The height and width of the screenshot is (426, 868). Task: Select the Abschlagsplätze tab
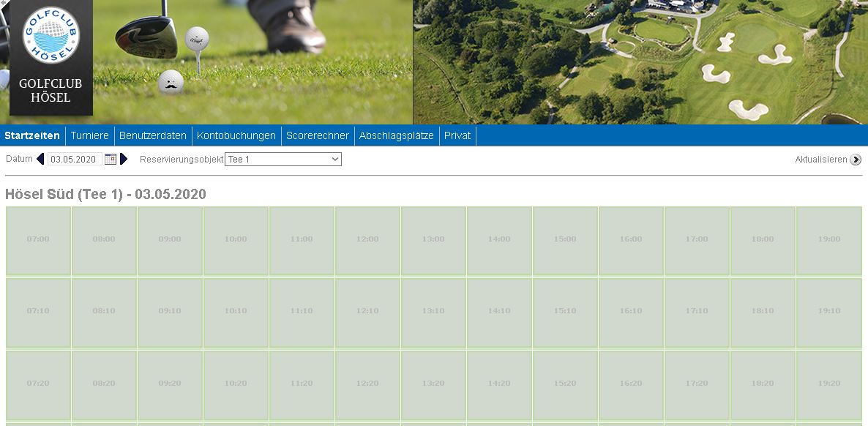pos(396,135)
